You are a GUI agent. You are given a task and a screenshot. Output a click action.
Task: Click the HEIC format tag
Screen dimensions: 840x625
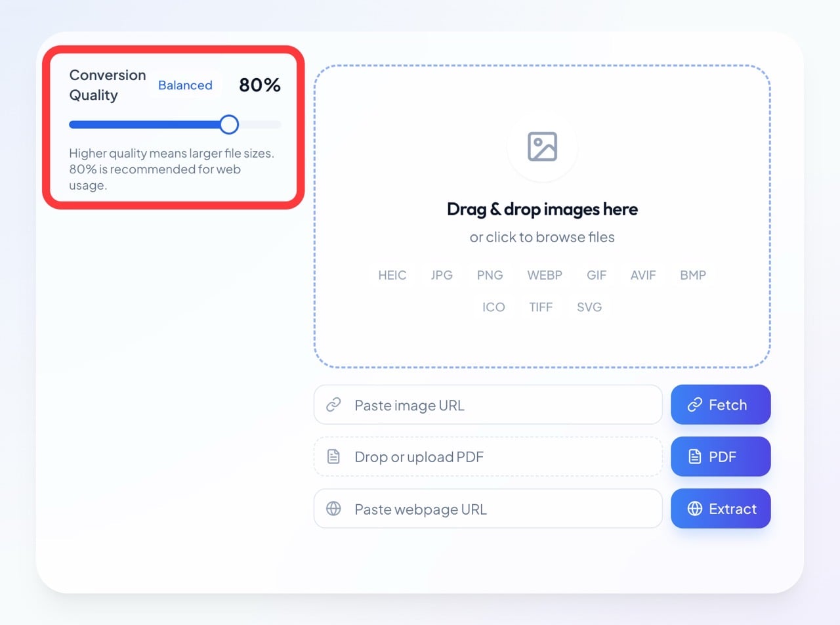pyautogui.click(x=392, y=275)
